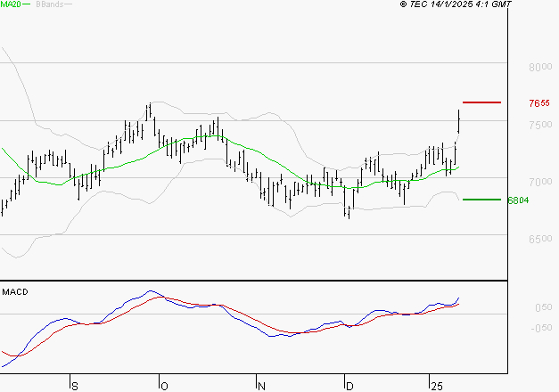Click the 6804 green price label
Viewport: 559px width, 392px height.
(x=518, y=200)
